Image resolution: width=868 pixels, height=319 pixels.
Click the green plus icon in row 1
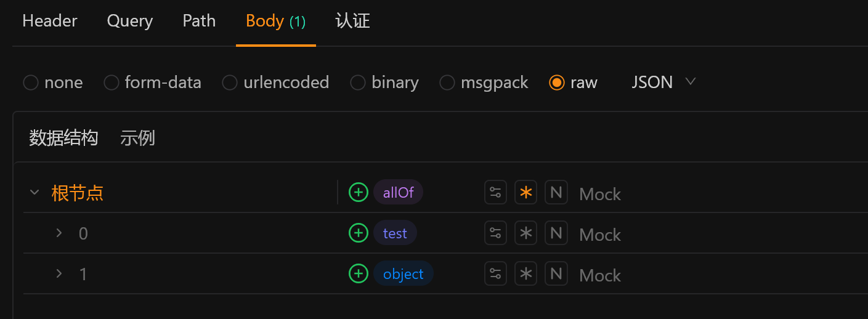[x=358, y=273]
